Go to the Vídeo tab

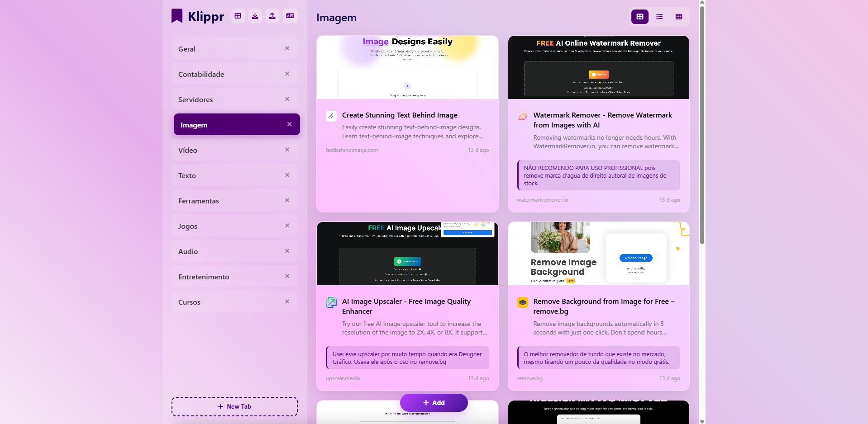pyautogui.click(x=187, y=150)
